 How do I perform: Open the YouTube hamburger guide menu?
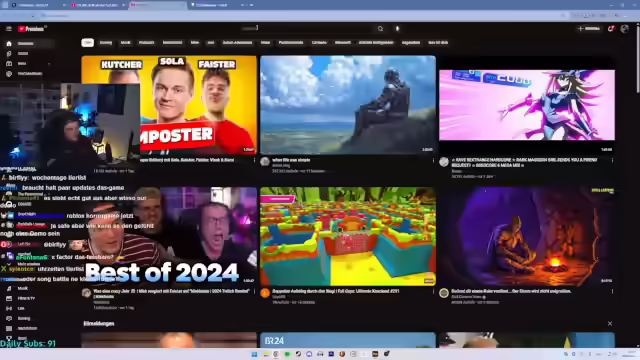point(9,29)
